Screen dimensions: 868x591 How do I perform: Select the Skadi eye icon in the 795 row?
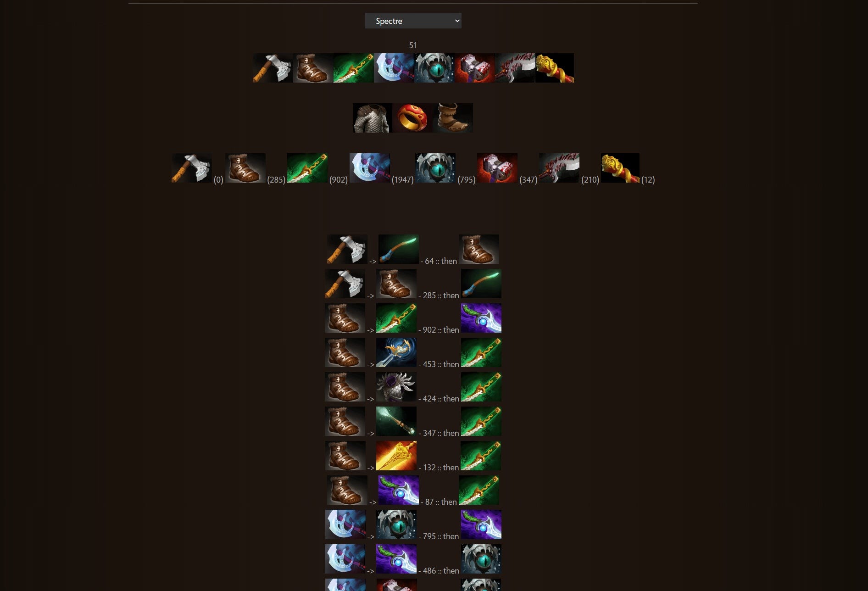(396, 524)
